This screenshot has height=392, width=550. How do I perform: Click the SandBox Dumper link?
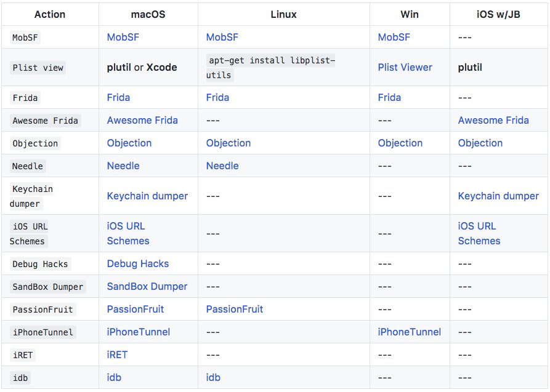[x=147, y=287]
